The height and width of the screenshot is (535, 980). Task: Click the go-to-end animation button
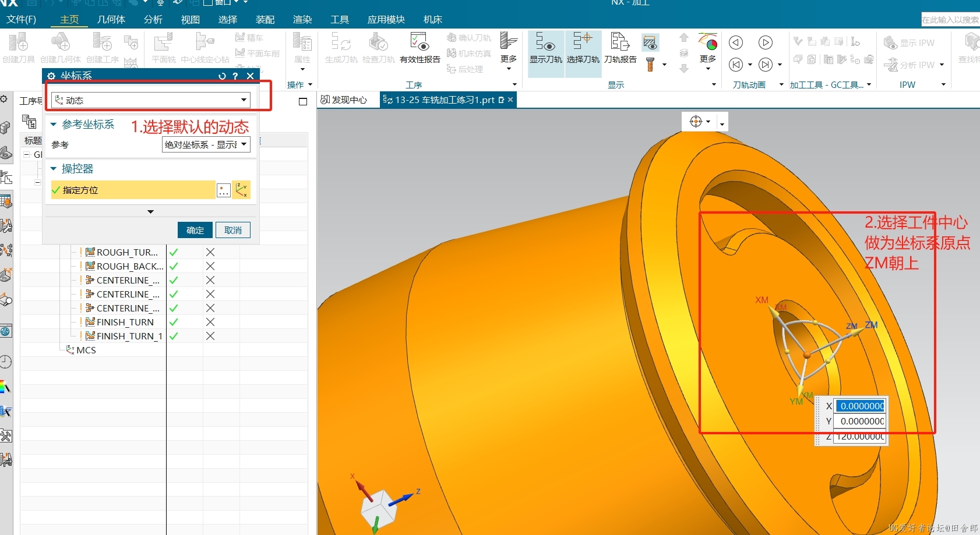(766, 65)
